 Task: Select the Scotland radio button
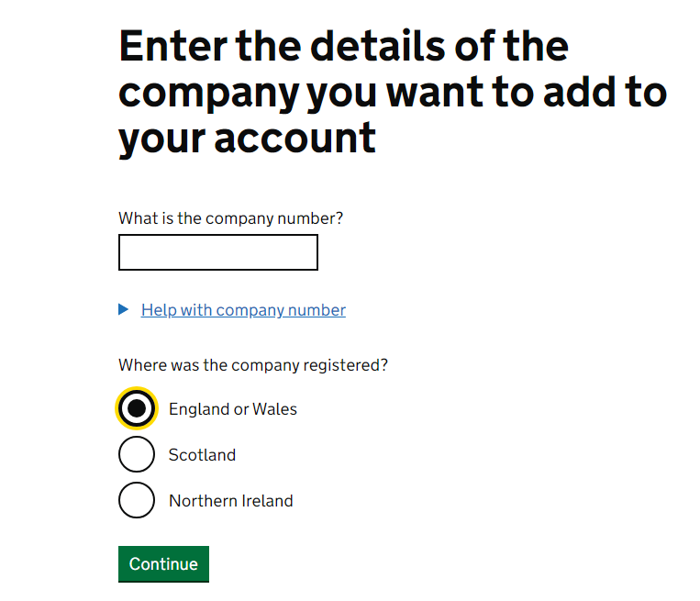pos(137,455)
